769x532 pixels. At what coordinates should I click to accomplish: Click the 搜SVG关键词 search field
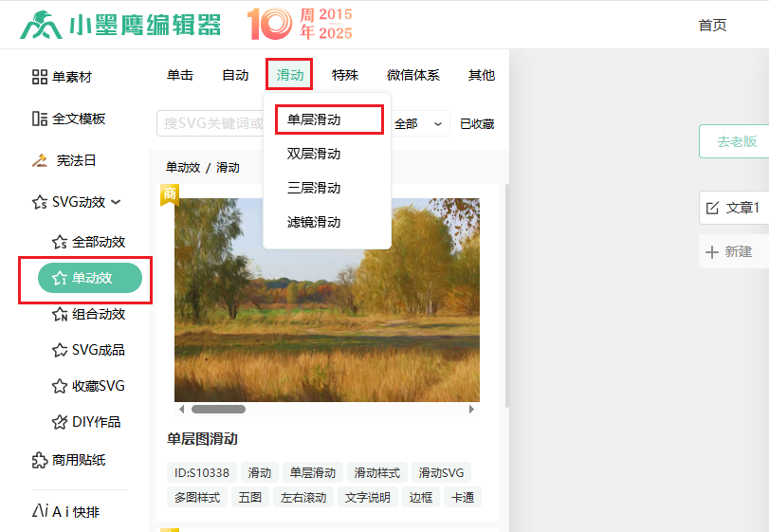tap(211, 123)
